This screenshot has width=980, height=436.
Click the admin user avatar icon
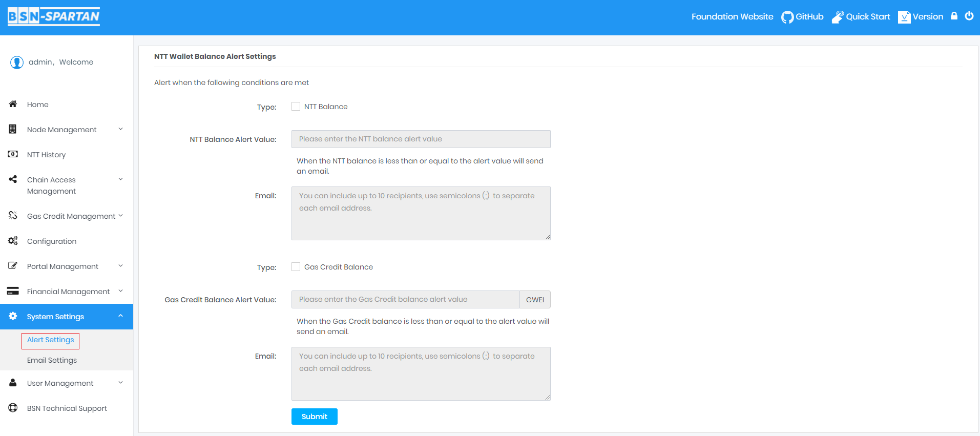[x=17, y=63]
